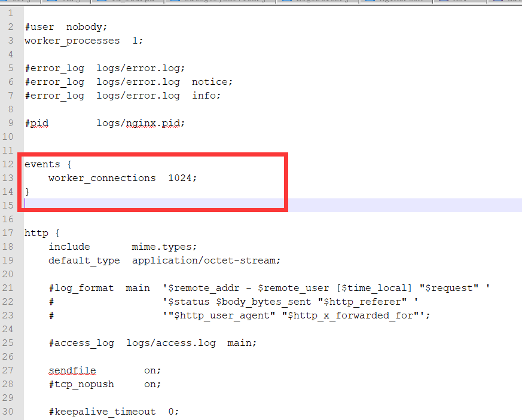Screen dimensions: 522x420
Task: Click 'logs/nginx.pid;' path text
Action: point(141,124)
